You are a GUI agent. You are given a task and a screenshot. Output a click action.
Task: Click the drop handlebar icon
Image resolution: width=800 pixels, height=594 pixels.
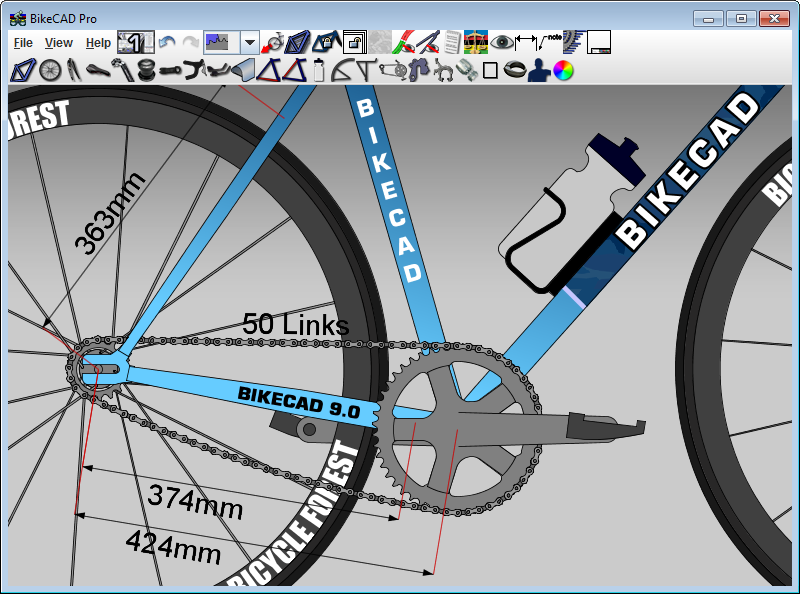(194, 70)
